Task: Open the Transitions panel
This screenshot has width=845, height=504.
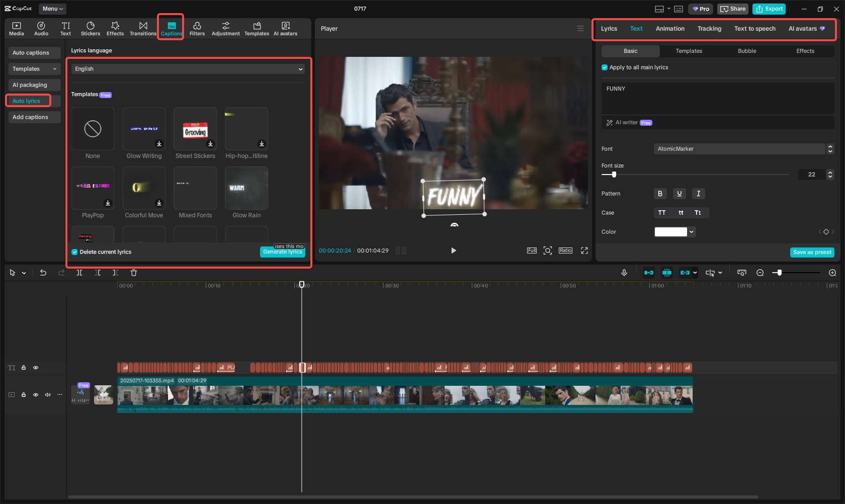Action: pyautogui.click(x=143, y=29)
